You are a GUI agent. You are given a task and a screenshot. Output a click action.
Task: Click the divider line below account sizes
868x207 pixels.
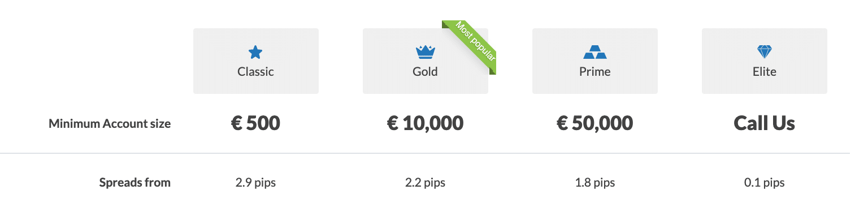(x=425, y=153)
